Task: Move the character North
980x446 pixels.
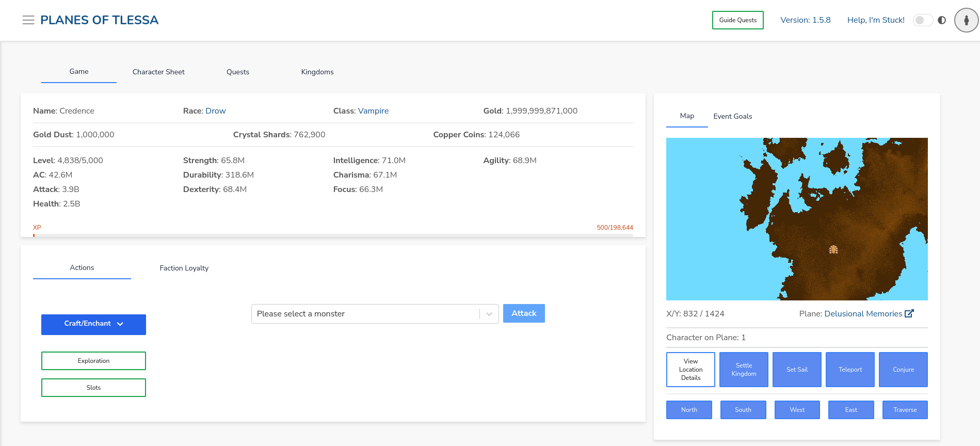Action: click(x=689, y=410)
